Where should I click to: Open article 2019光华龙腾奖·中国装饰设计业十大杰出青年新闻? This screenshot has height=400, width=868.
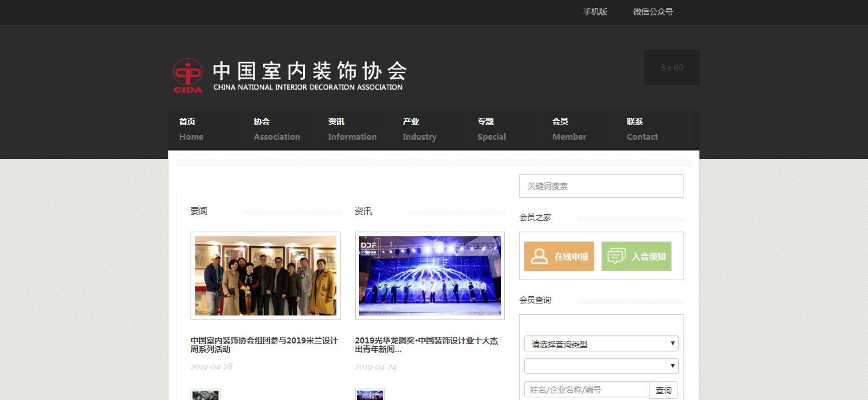426,345
